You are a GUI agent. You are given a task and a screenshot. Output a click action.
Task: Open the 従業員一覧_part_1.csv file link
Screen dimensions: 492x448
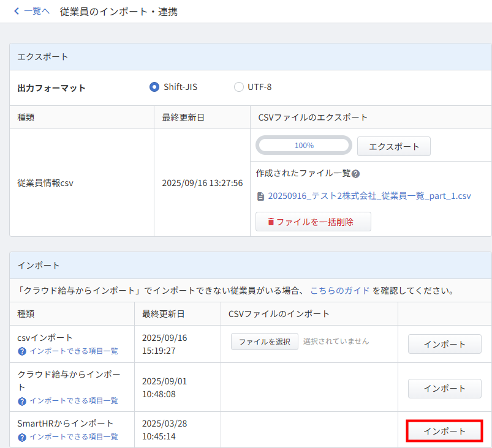click(369, 196)
